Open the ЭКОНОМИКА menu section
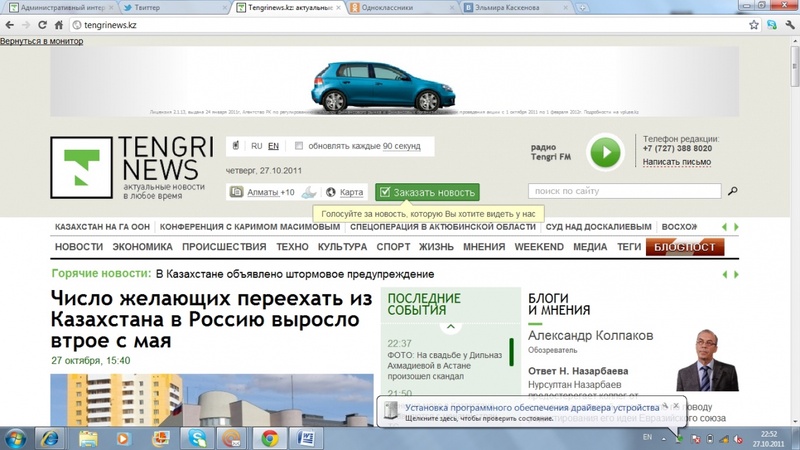The width and height of the screenshot is (800, 450). 142,247
